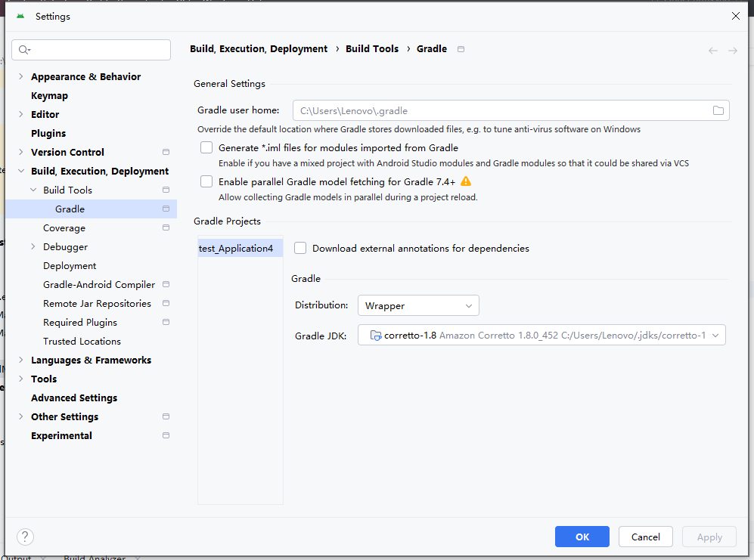Expand the Languages & Frameworks section
The width and height of the screenshot is (754, 560).
coord(21,360)
